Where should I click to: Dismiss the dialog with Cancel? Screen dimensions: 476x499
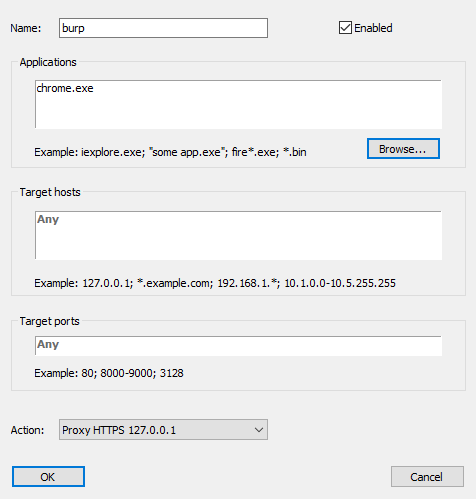point(427,477)
